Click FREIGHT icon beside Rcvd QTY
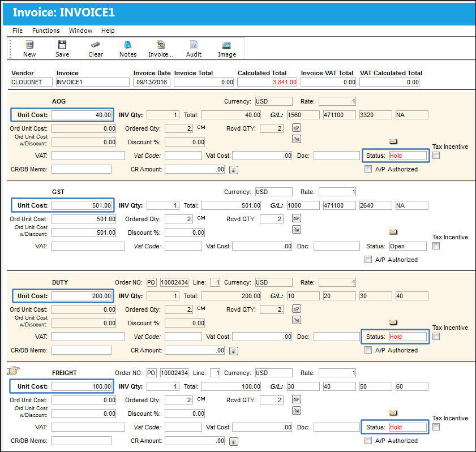Image resolution: width=476 pixels, height=452 pixels. pyautogui.click(x=297, y=399)
